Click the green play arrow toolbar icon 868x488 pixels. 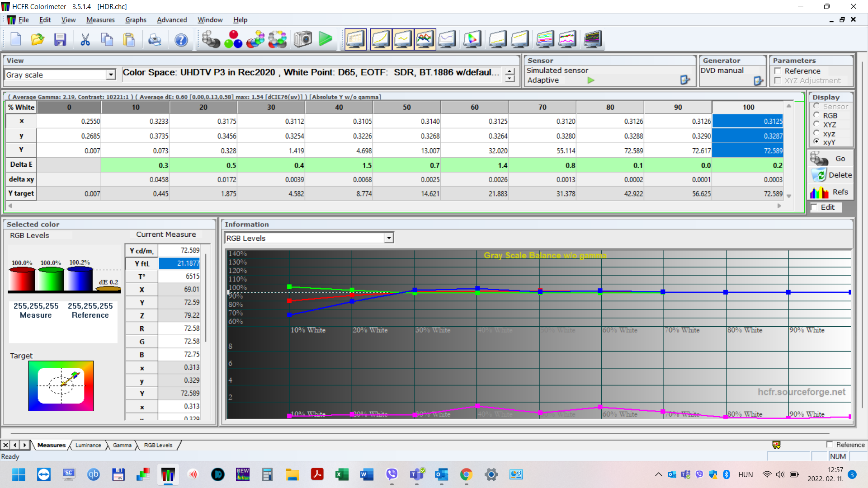pyautogui.click(x=325, y=39)
